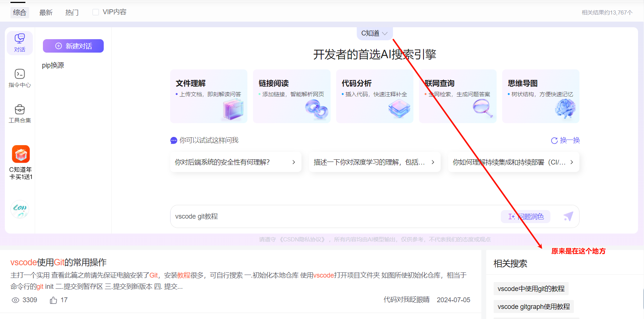This screenshot has height=319, width=644.
Task: Open the C知道年卡买1送1 gift promo
Action: pos(21,163)
